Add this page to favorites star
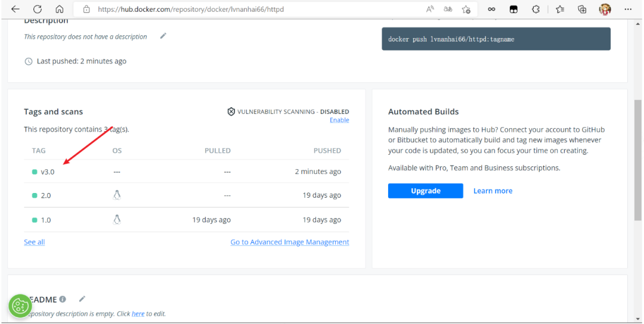 click(x=466, y=9)
